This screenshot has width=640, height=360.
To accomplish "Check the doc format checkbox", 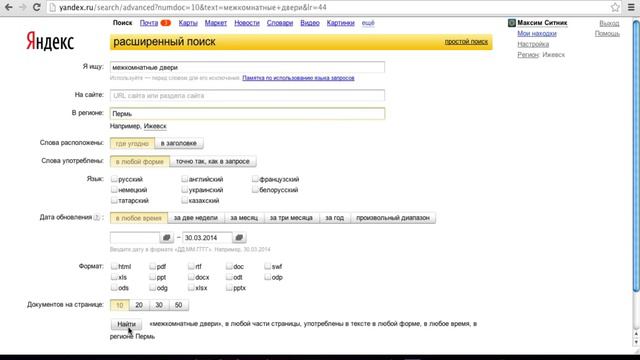I will pyautogui.click(x=229, y=266).
